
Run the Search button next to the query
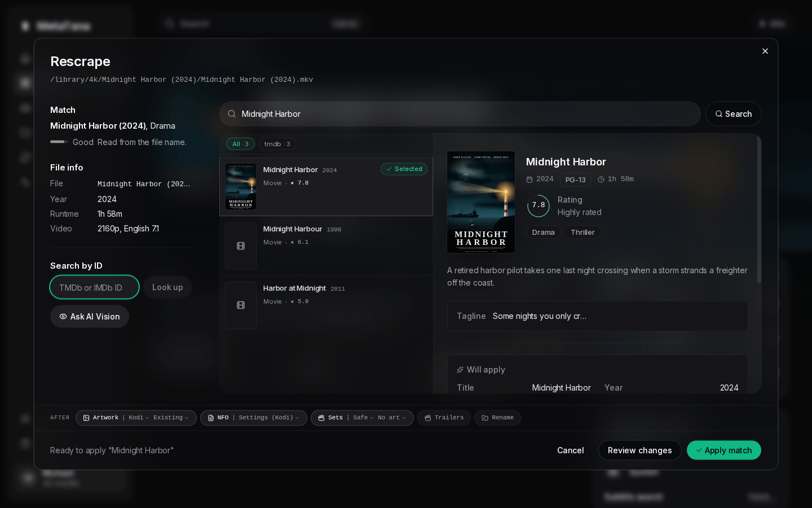click(x=733, y=114)
